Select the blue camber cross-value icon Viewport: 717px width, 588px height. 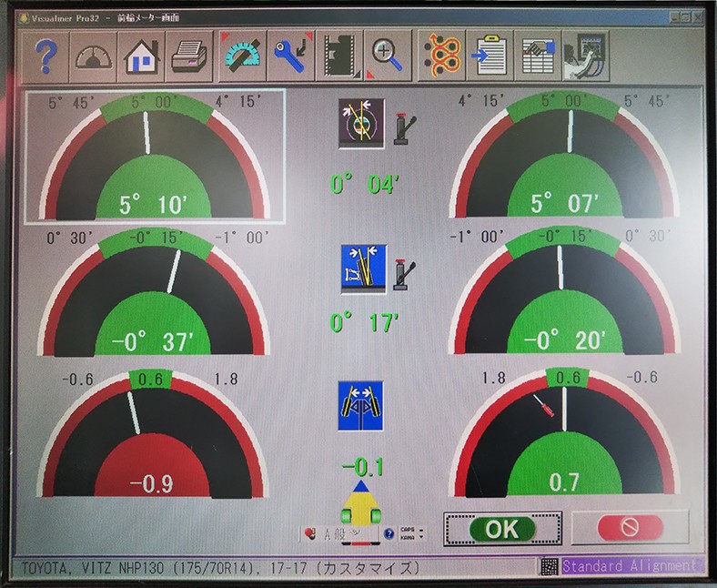coord(357,268)
